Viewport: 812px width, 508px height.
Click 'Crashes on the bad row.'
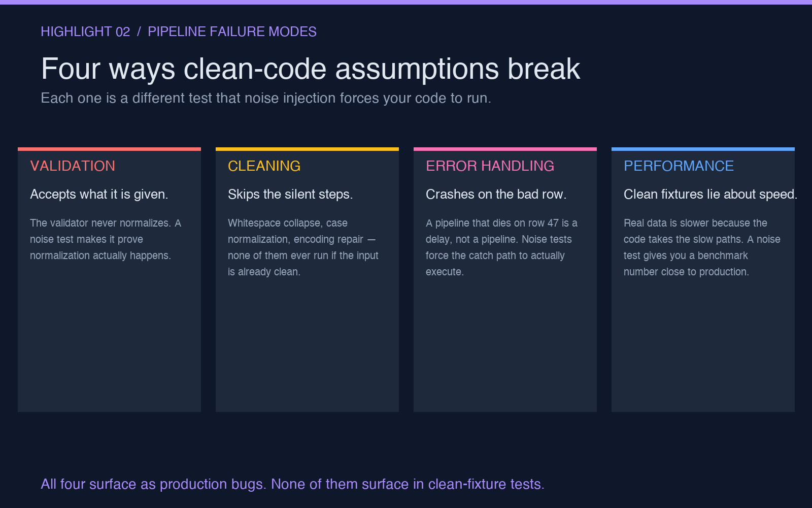click(496, 194)
